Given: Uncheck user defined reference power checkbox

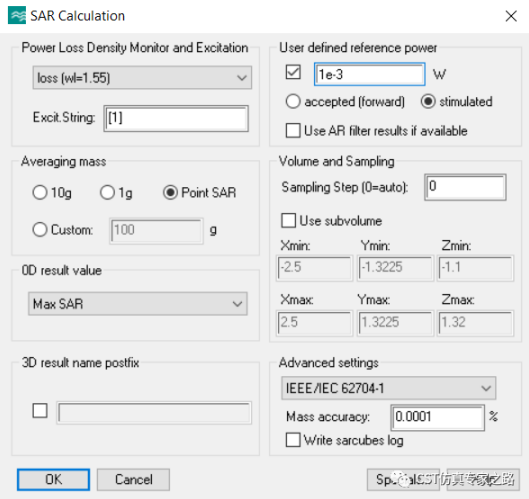Looking at the screenshot, I should point(293,72).
